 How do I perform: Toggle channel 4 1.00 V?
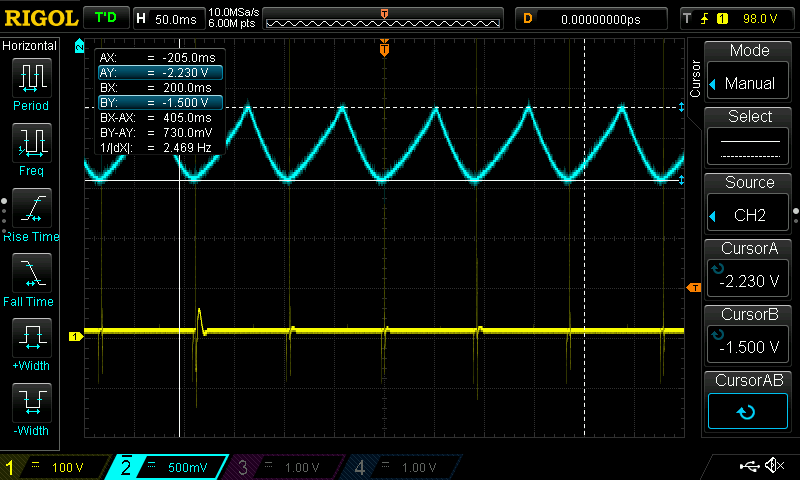(403, 467)
